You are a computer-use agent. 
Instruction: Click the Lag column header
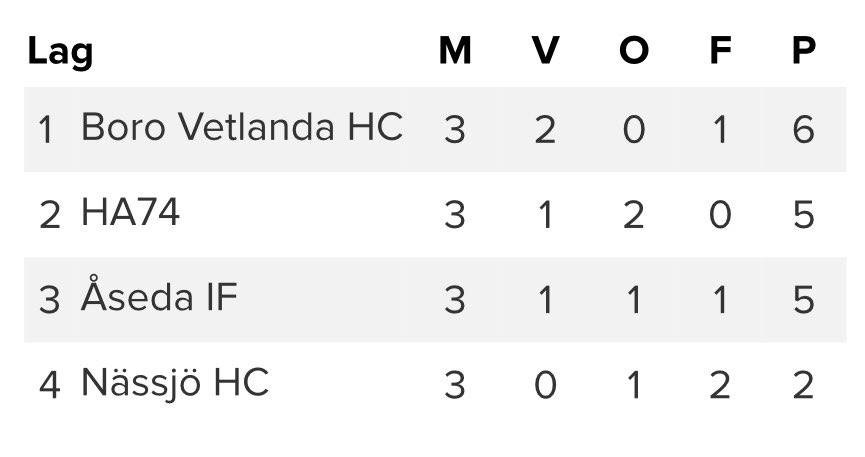click(x=60, y=50)
